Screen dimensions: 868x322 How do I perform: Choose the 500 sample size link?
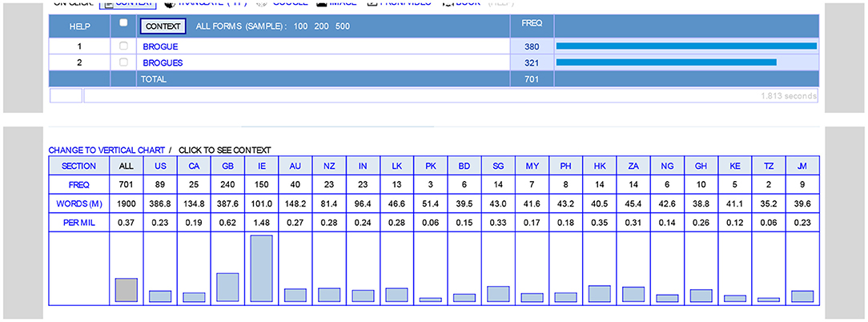pyautogui.click(x=343, y=26)
